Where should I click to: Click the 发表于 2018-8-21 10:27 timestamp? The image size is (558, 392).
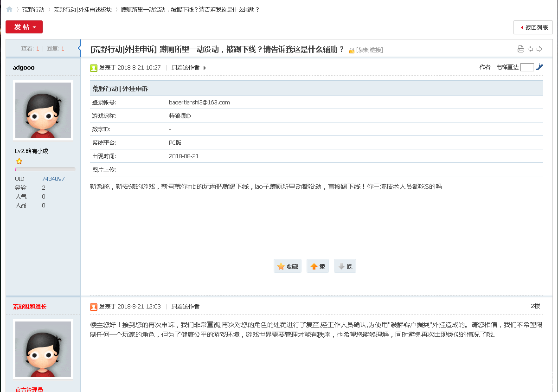(130, 68)
